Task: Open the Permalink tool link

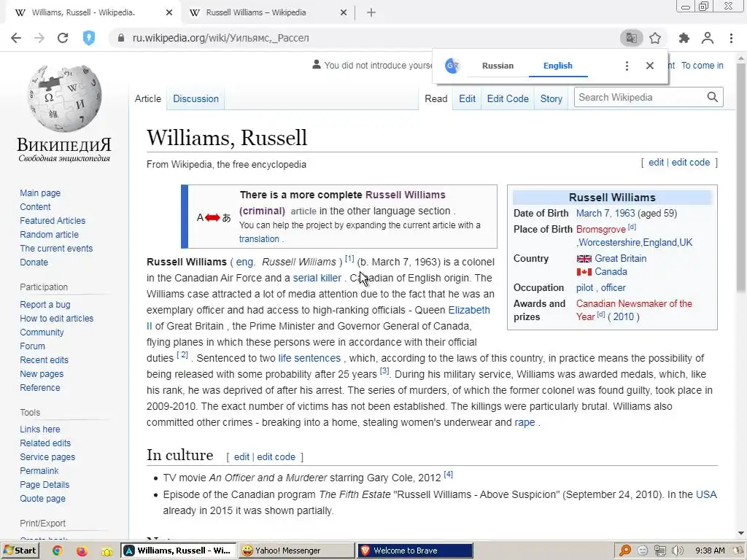Action: pos(39,470)
